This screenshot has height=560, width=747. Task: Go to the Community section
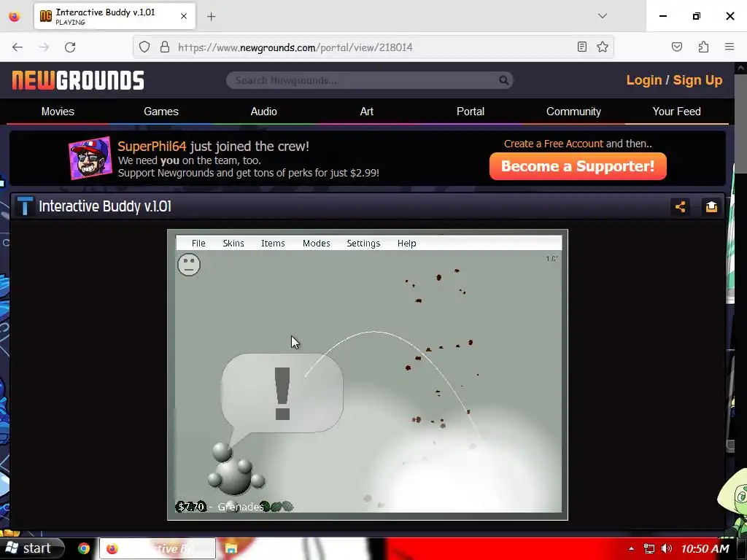(x=573, y=112)
